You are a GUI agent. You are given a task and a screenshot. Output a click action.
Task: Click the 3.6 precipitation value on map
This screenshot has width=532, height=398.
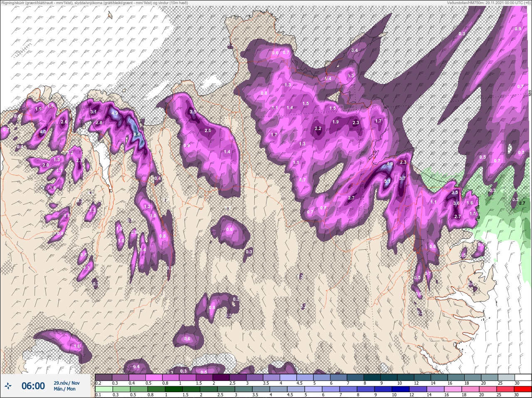456,203
